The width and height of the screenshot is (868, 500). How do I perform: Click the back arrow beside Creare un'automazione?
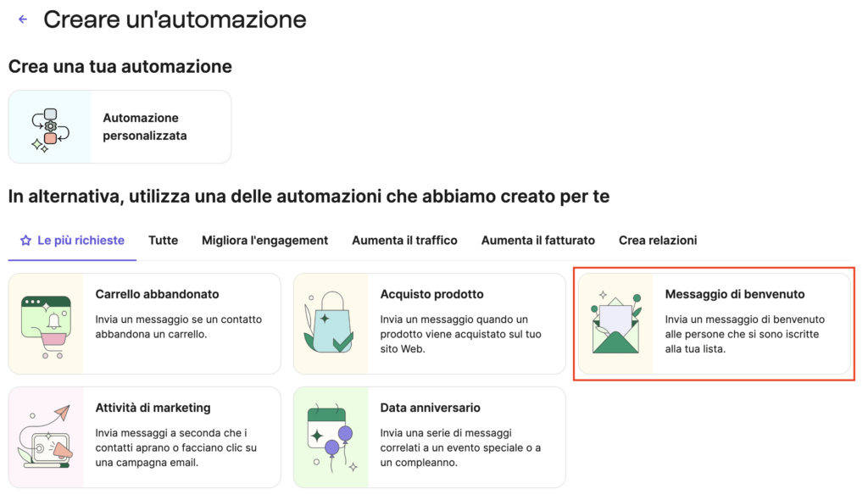point(23,19)
